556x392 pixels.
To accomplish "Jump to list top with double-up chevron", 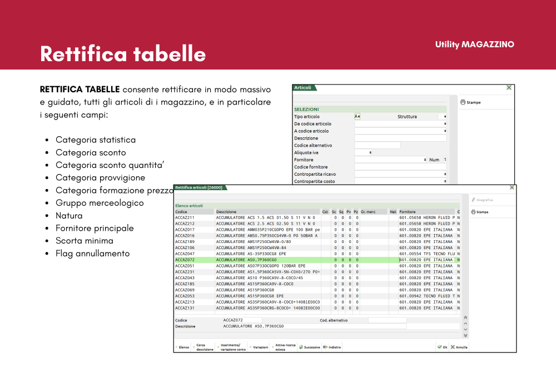I will click(x=465, y=317).
